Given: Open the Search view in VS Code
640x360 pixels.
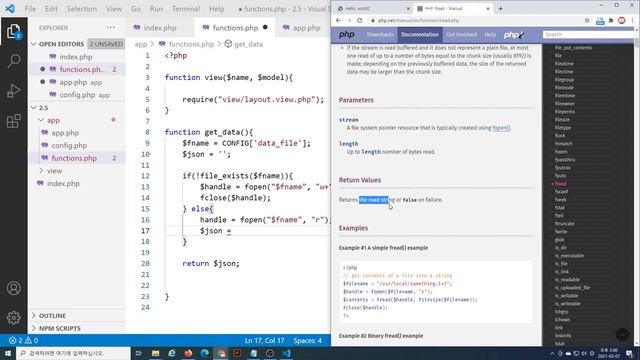Looking at the screenshot, I should tap(13, 61).
